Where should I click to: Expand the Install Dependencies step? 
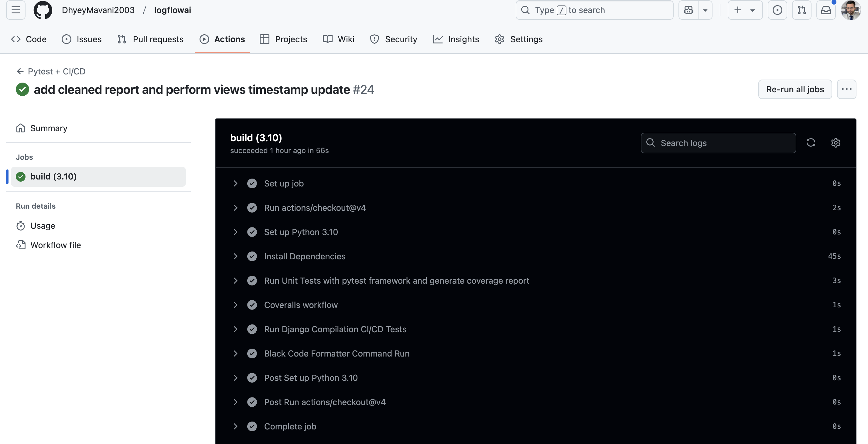tap(236, 256)
